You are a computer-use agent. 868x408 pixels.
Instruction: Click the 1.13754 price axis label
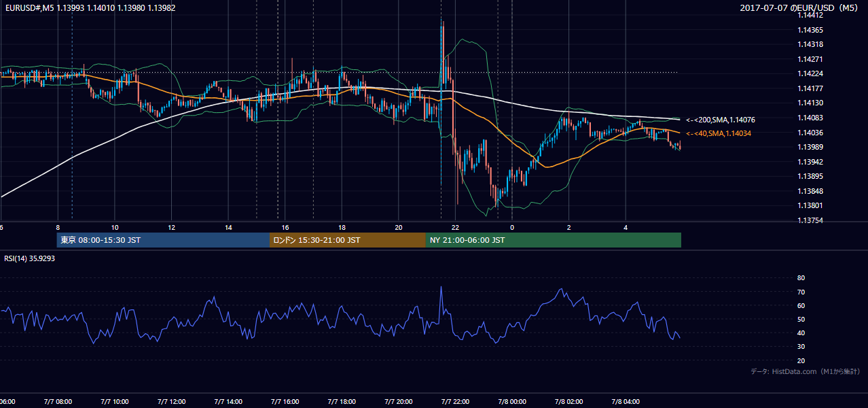pos(812,221)
